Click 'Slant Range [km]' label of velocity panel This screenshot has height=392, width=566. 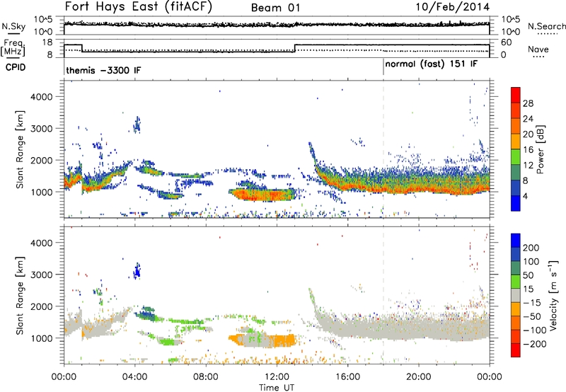coord(20,295)
